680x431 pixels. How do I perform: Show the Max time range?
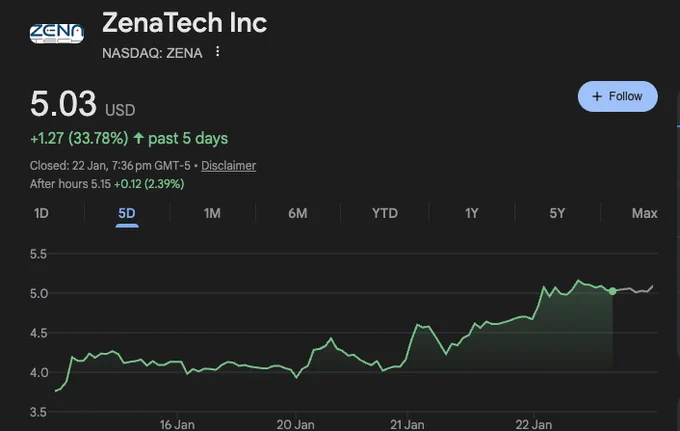click(x=644, y=213)
